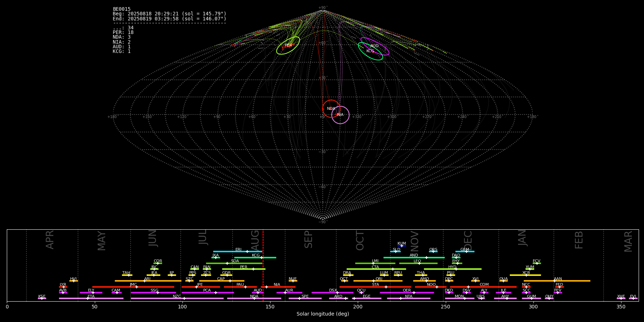
Task: Click the DSX shower bar in the timeline
Action: (x=332, y=293)
